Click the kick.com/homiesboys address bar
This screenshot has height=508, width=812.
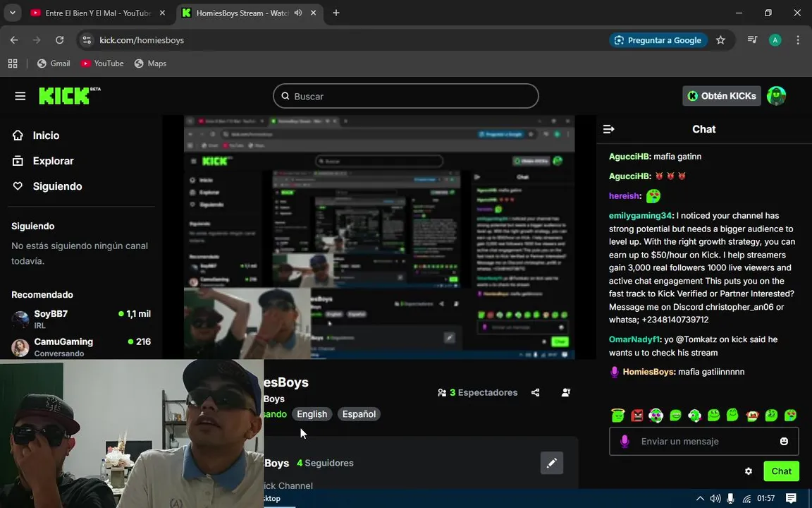click(x=142, y=40)
